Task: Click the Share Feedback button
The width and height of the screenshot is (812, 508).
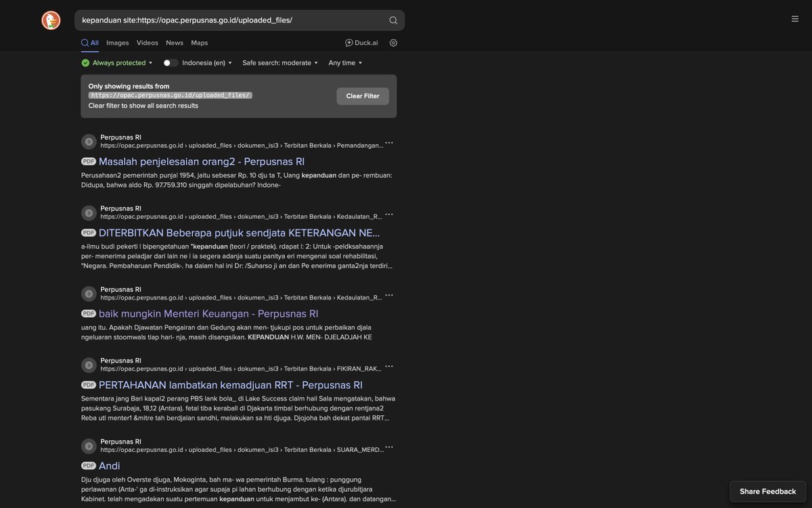Action: [768, 492]
